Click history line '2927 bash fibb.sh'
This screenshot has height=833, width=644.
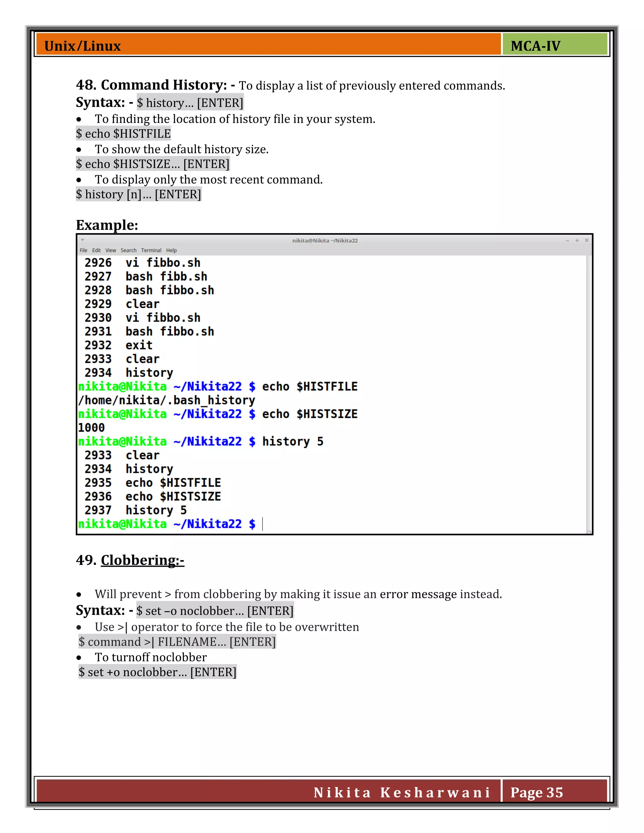(146, 277)
